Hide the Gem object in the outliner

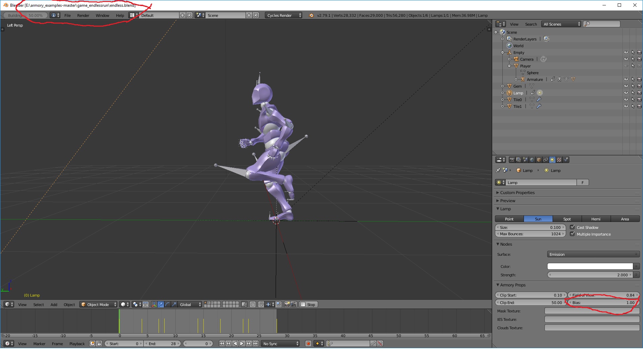tap(626, 86)
